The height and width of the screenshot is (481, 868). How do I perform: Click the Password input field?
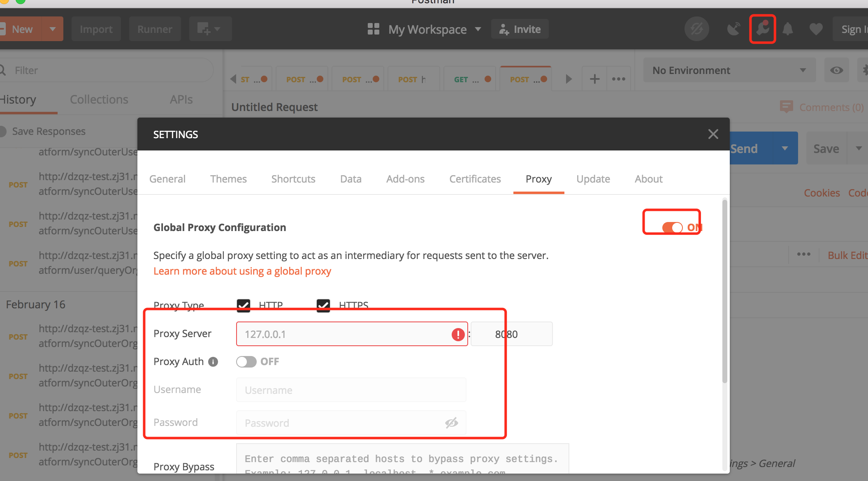click(351, 423)
